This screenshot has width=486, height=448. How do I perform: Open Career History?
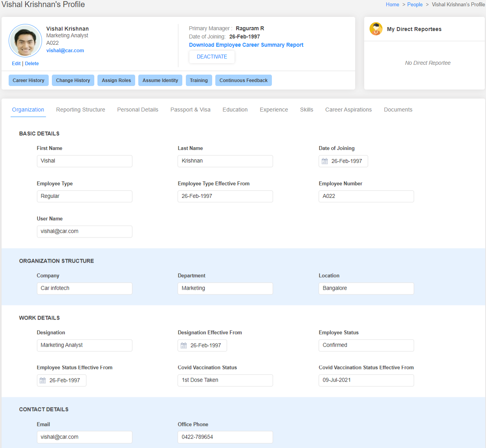(28, 80)
